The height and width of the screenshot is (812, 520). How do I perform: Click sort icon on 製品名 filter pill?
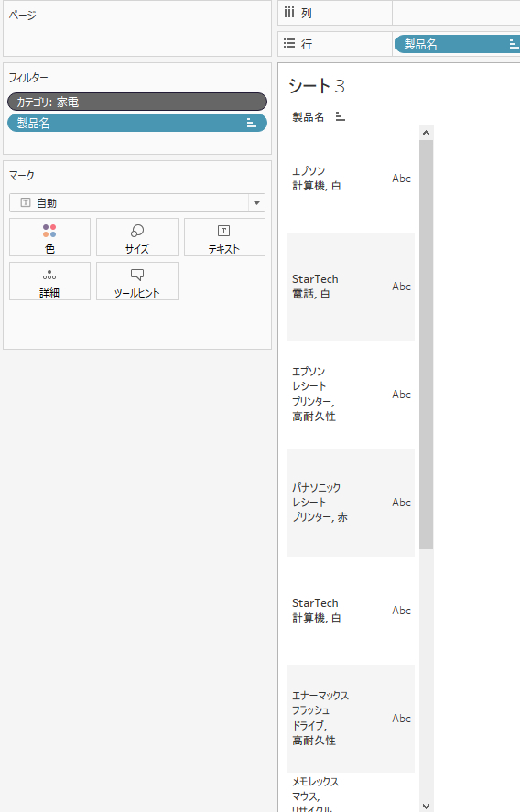(251, 123)
